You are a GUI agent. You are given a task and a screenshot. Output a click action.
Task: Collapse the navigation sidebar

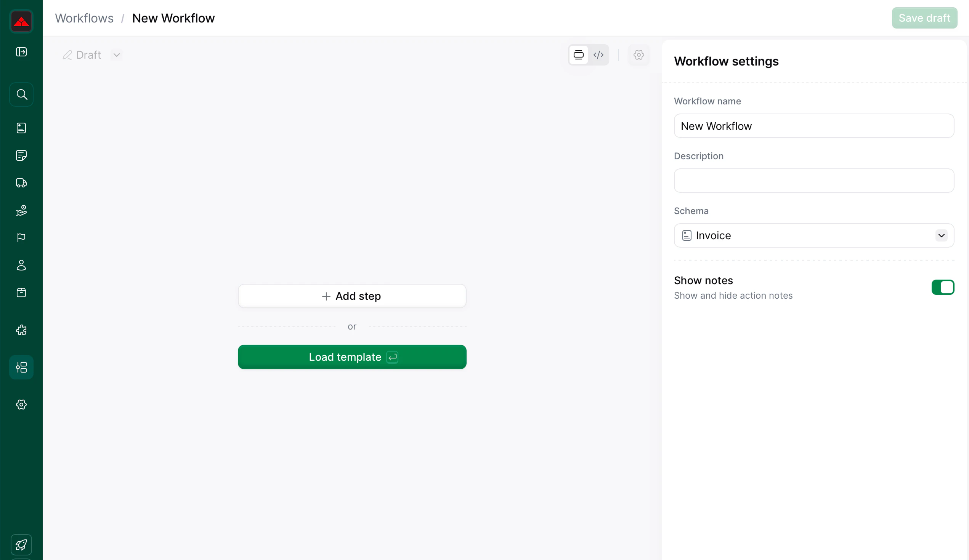(21, 52)
